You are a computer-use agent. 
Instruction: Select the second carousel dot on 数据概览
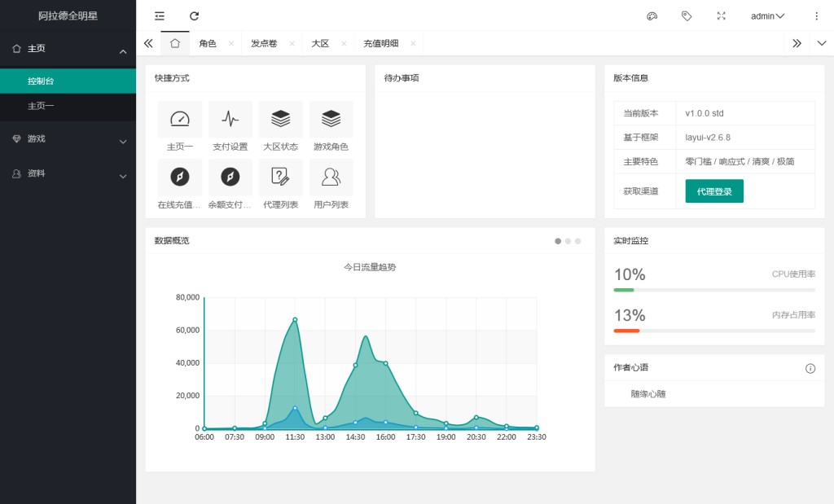tap(568, 241)
